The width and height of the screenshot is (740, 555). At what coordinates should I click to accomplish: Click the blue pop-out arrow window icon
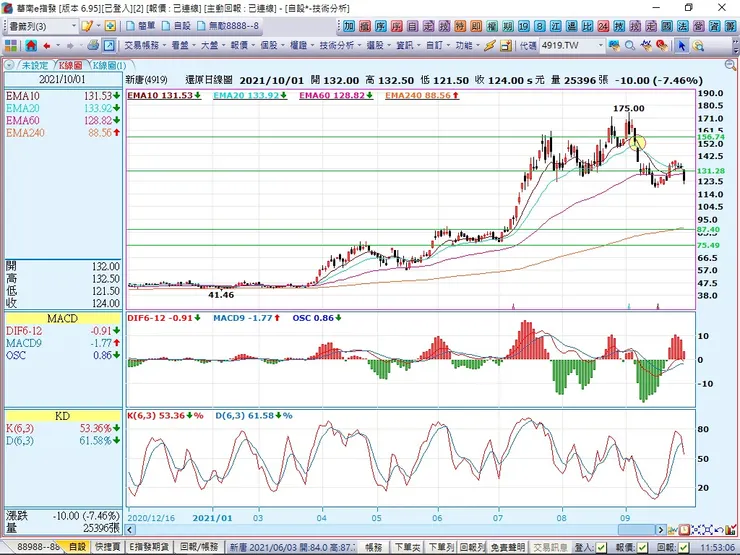point(109,46)
